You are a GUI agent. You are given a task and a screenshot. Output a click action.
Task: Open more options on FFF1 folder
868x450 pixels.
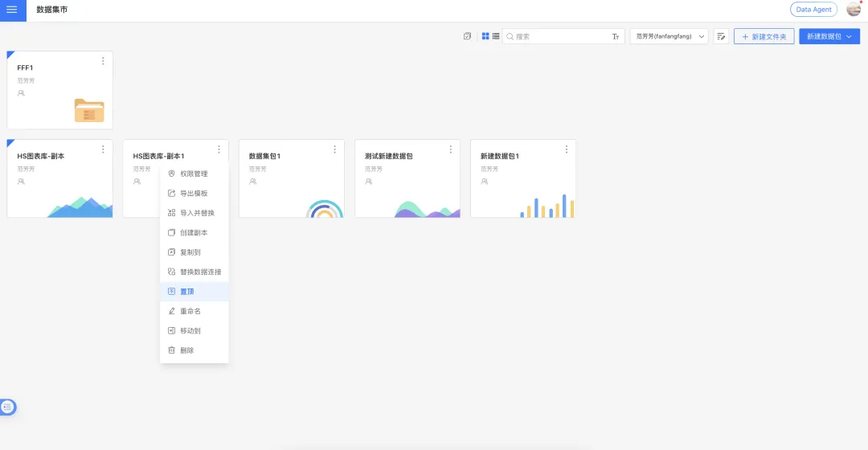click(x=103, y=61)
